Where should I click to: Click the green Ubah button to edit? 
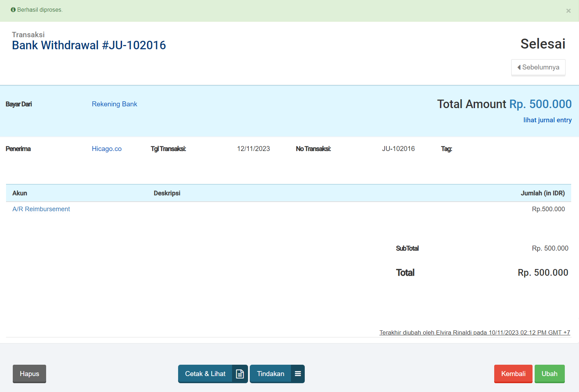tap(549, 374)
